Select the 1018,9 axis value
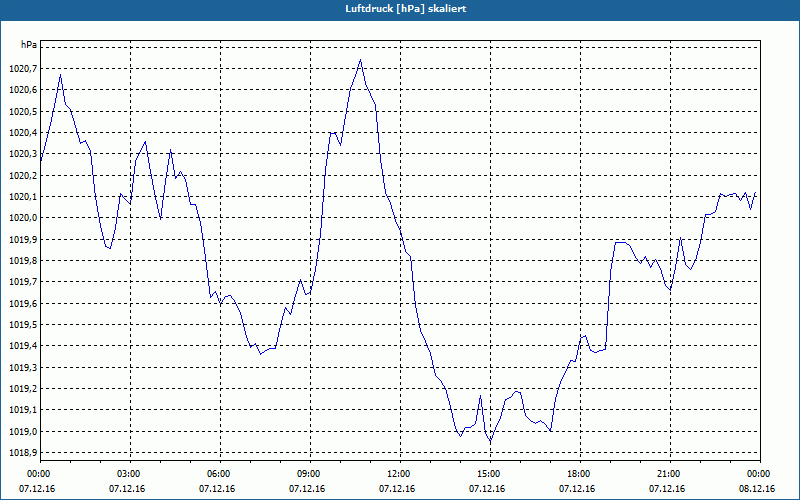 point(23,453)
